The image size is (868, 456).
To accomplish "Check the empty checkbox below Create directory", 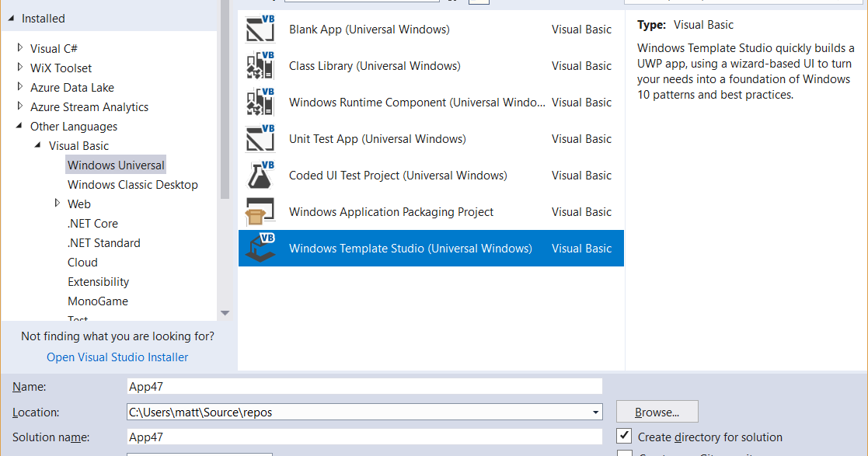I will point(624,454).
